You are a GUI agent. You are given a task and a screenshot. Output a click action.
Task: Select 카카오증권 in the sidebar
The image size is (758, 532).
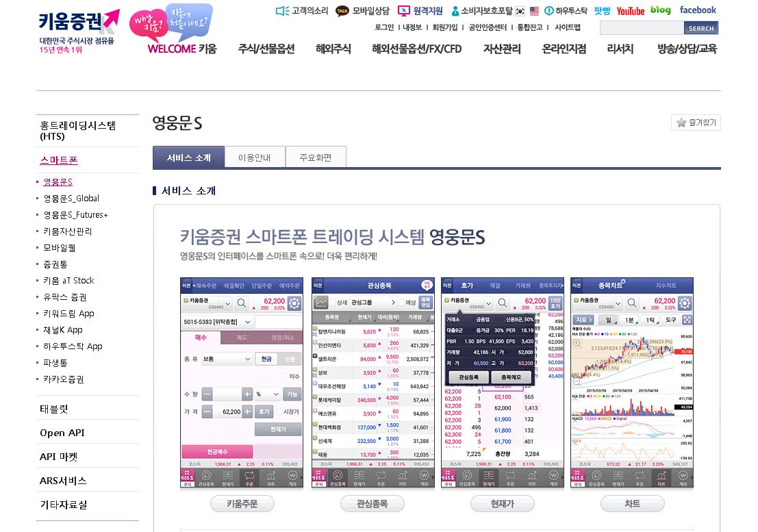tap(63, 379)
